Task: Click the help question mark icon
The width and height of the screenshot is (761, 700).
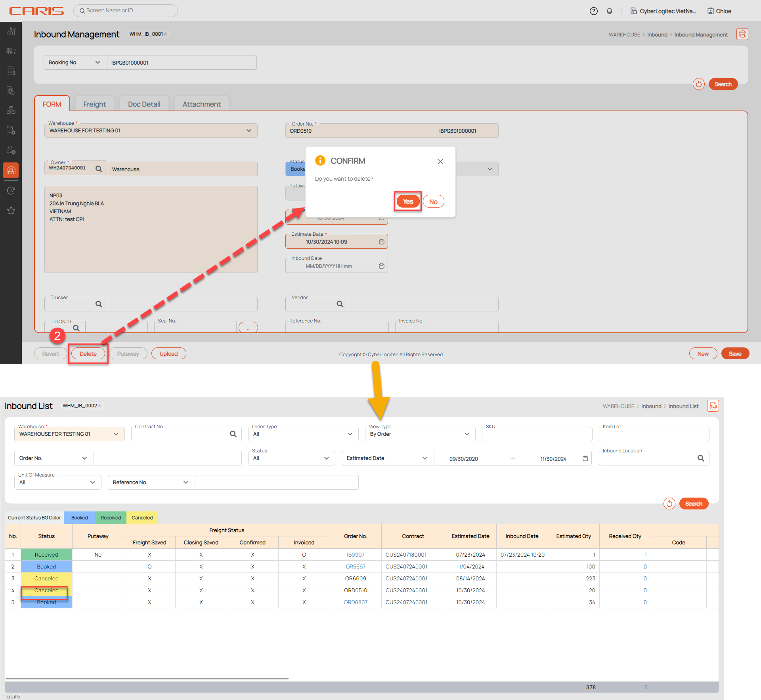Action: coord(593,11)
